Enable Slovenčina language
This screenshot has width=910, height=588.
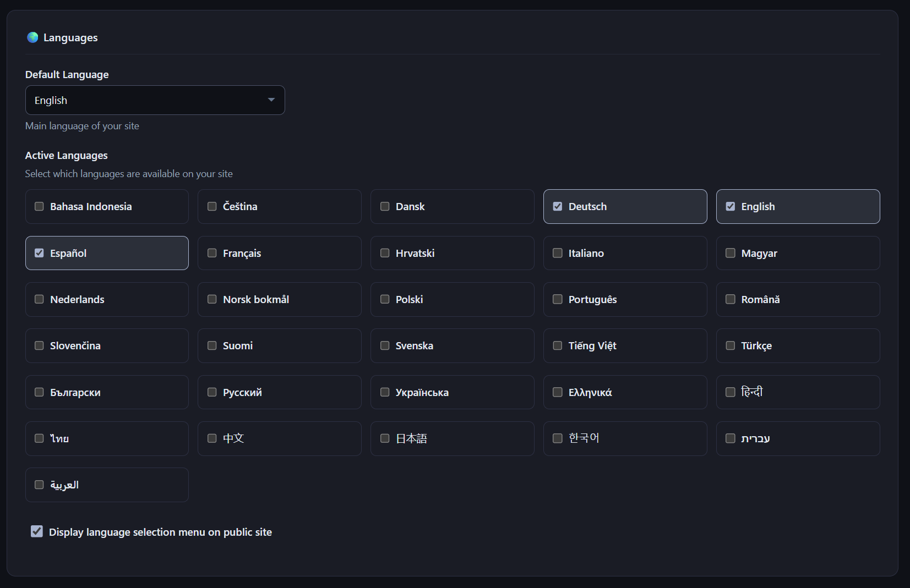tap(39, 345)
